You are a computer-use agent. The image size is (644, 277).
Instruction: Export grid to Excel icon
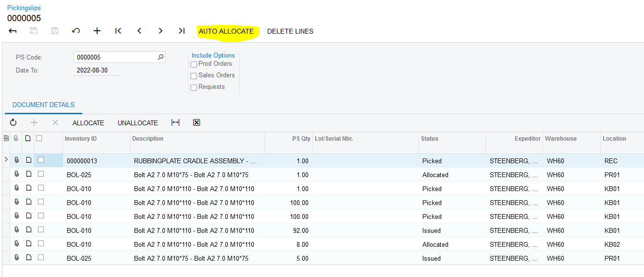(x=197, y=123)
